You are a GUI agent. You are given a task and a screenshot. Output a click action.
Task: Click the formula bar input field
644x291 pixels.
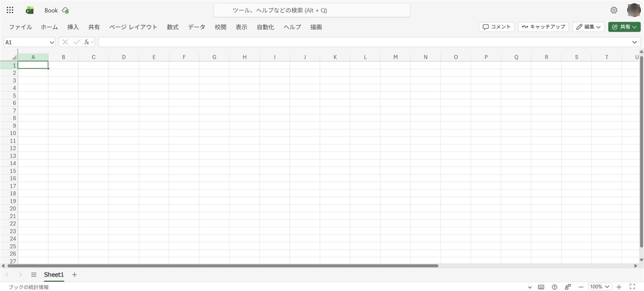pos(365,42)
